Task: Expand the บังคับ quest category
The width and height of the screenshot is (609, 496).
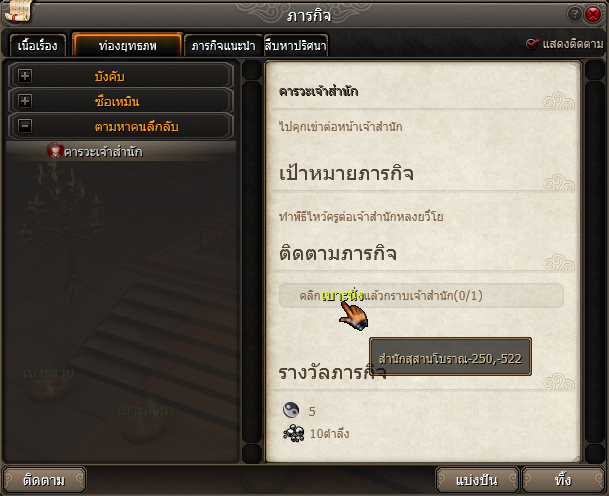Action: (25, 76)
